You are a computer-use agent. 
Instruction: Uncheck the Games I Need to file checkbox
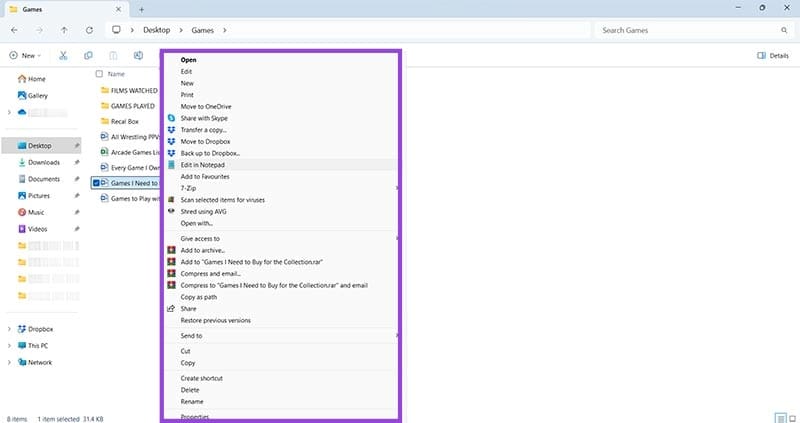96,183
